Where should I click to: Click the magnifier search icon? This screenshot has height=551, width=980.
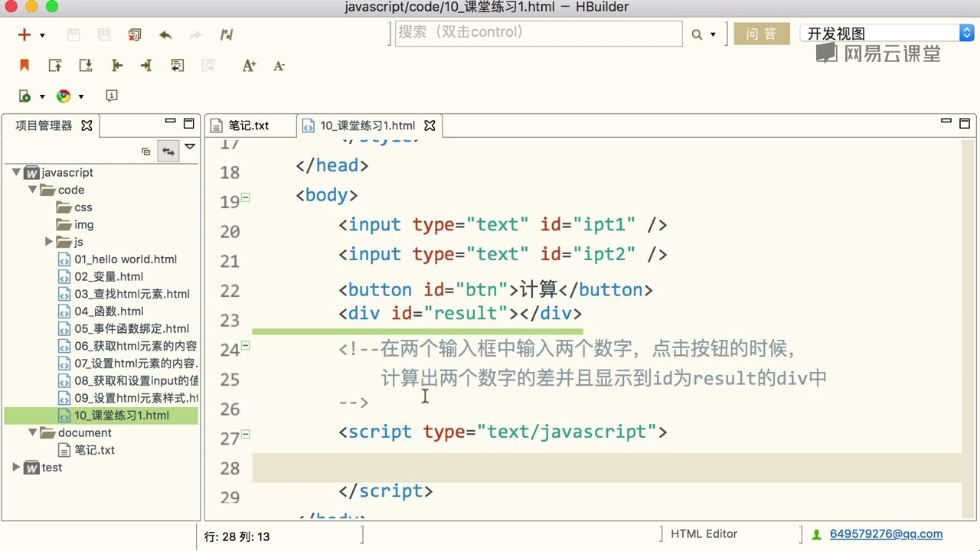[697, 34]
